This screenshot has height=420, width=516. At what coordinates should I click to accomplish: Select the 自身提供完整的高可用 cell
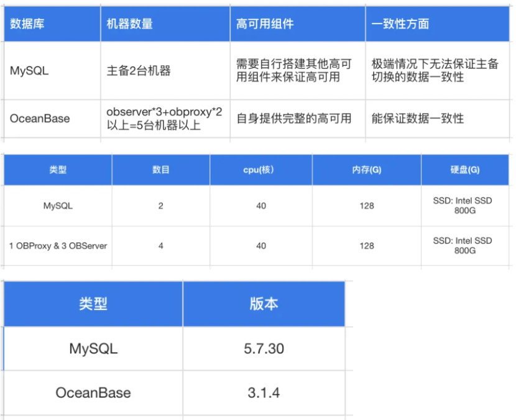[298, 119]
